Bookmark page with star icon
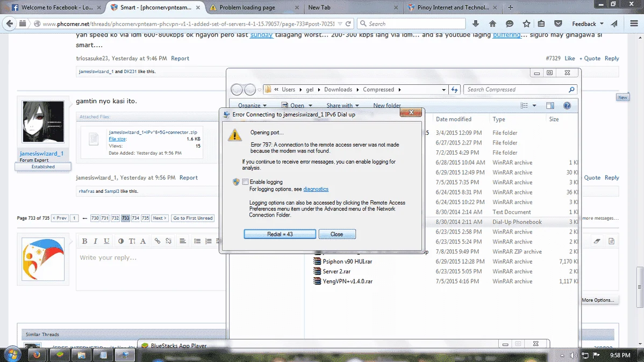This screenshot has width=644, height=362. point(526,24)
